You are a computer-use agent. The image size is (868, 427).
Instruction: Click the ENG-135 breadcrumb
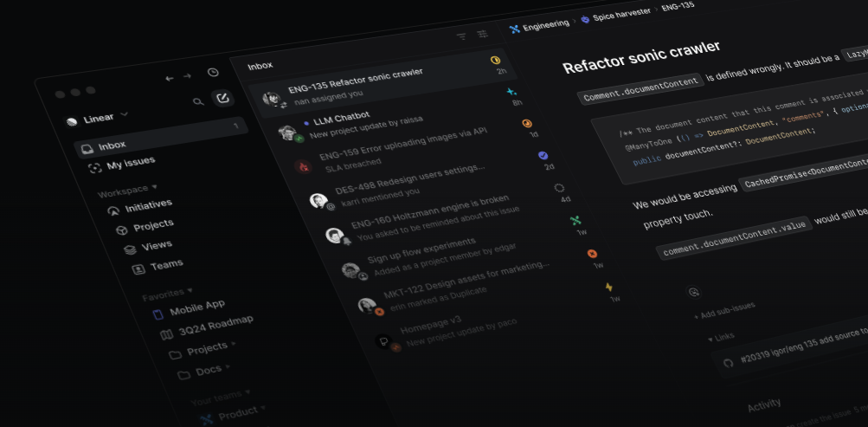(x=678, y=7)
